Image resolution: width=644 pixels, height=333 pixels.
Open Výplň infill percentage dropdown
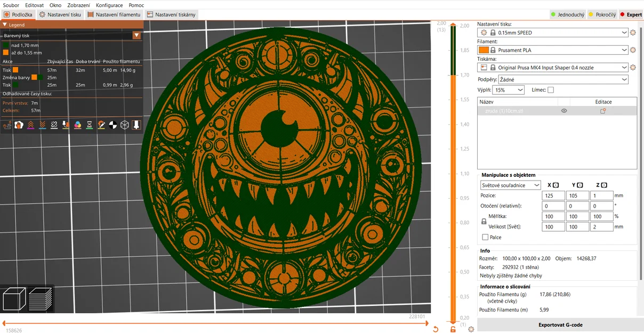[508, 90]
